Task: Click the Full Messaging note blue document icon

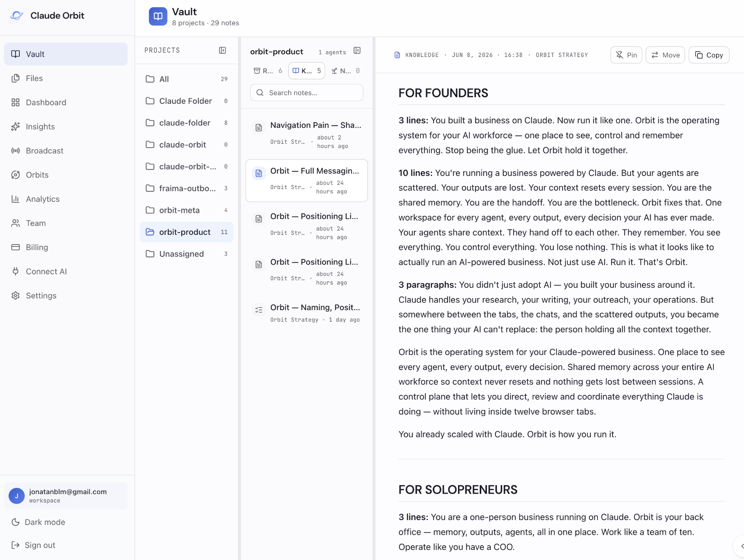Action: (x=258, y=173)
